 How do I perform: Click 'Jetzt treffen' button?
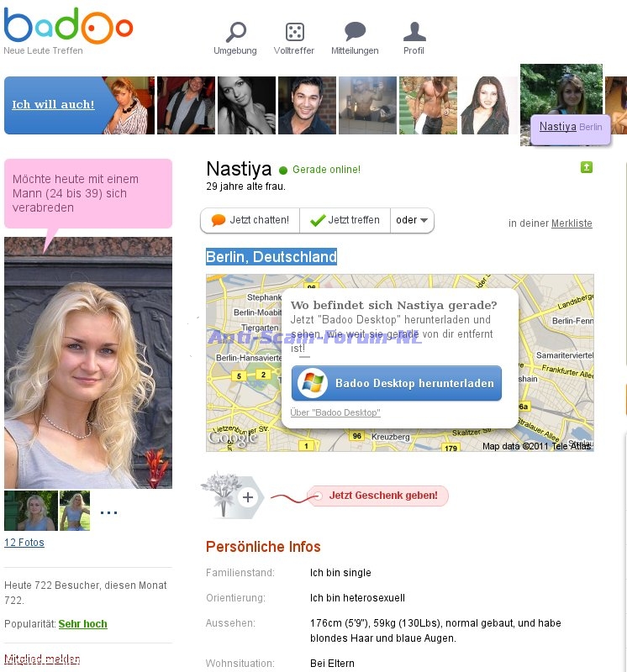point(345,220)
